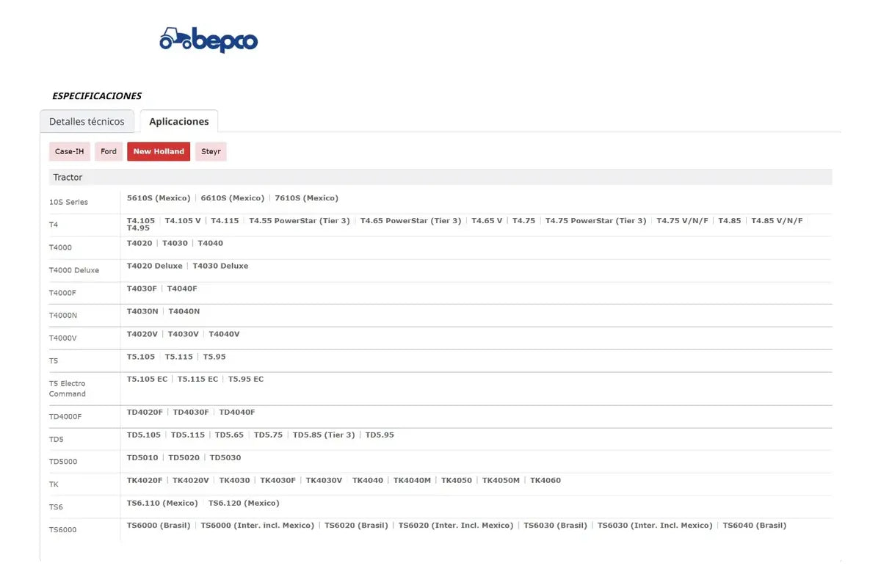Open TS6.110 (Mexico) model

(163, 504)
